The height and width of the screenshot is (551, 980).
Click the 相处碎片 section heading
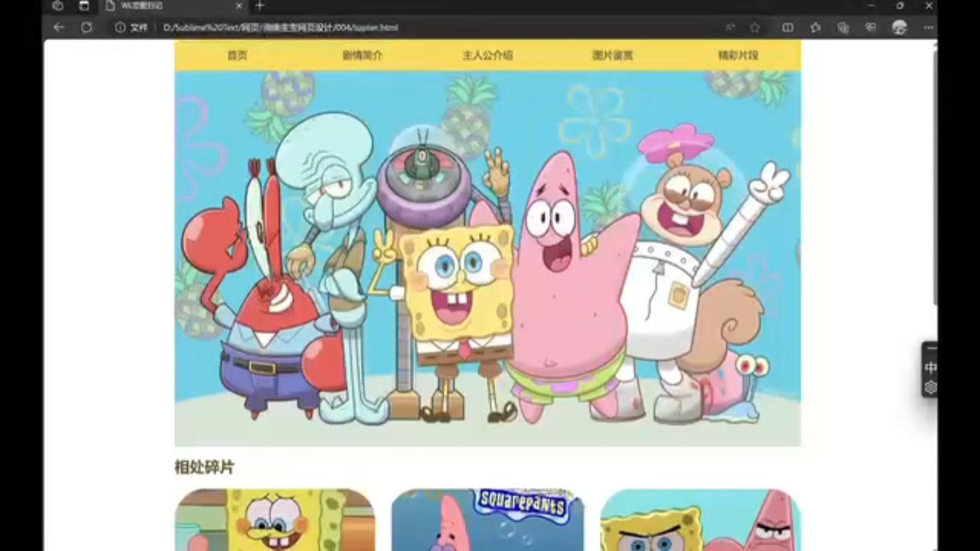pos(204,467)
